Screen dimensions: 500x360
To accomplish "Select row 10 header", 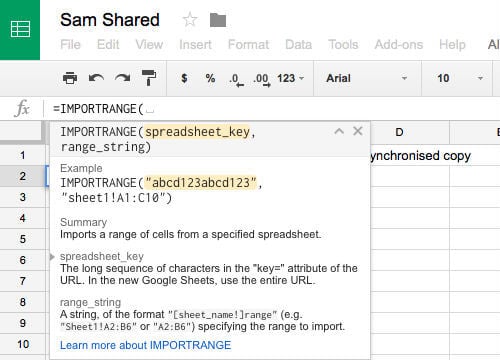I will point(22,344).
